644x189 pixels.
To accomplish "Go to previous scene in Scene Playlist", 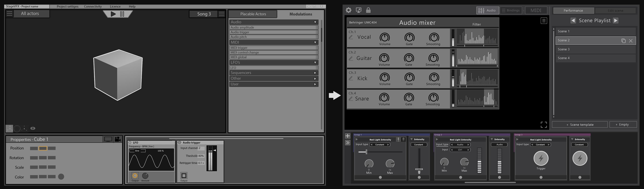I will tap(573, 20).
